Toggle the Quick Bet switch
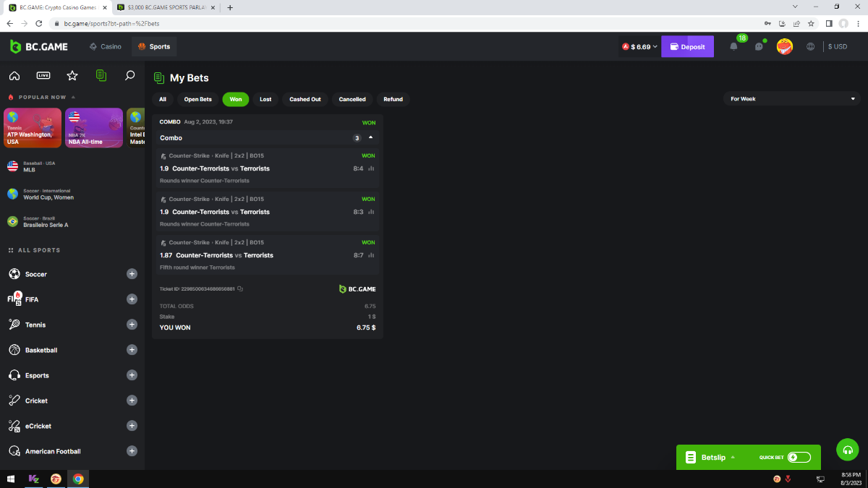Screen dimensions: 868x488 [x=799, y=457]
